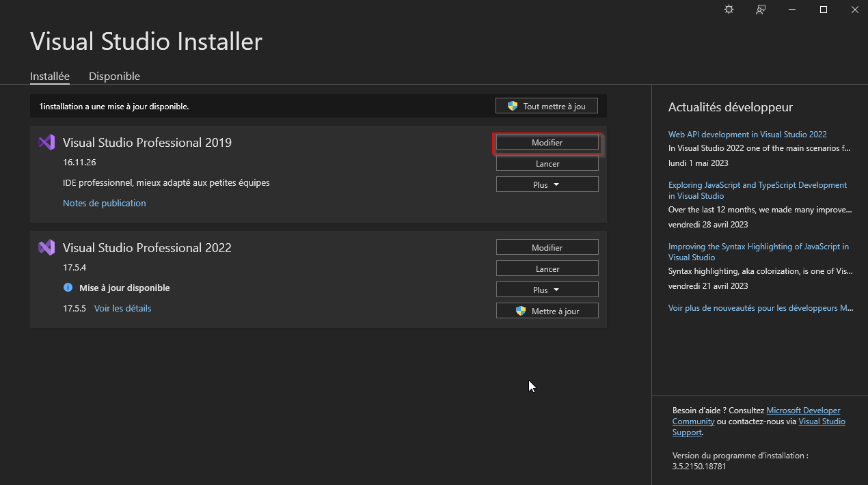
Task: Click the feedback icon in title bar
Action: tap(761, 10)
